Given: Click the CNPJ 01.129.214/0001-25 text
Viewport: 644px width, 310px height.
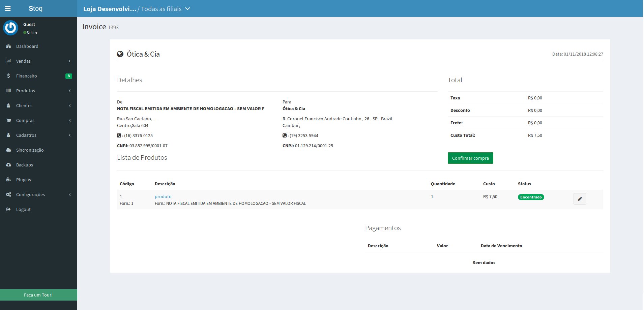Looking at the screenshot, I should coord(308,146).
